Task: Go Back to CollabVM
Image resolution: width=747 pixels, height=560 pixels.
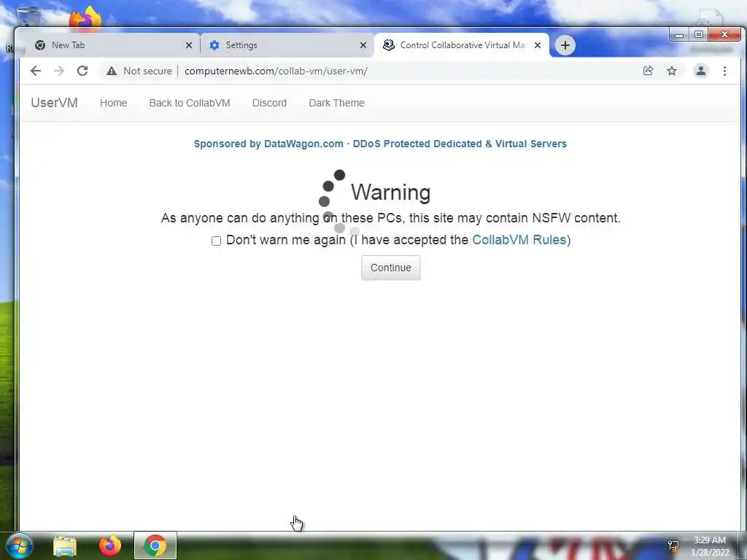Action: coord(190,103)
